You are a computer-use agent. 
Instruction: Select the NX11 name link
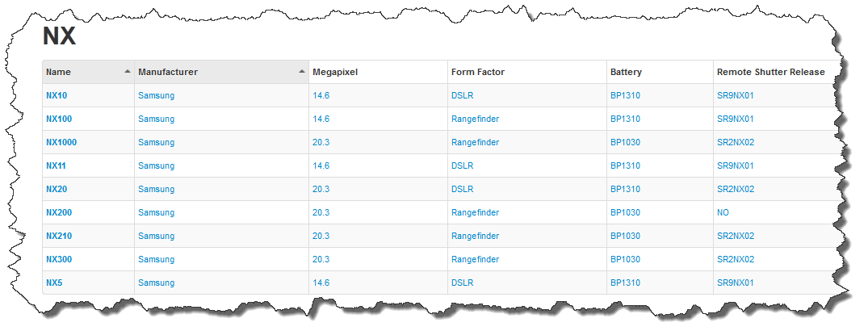click(x=56, y=165)
